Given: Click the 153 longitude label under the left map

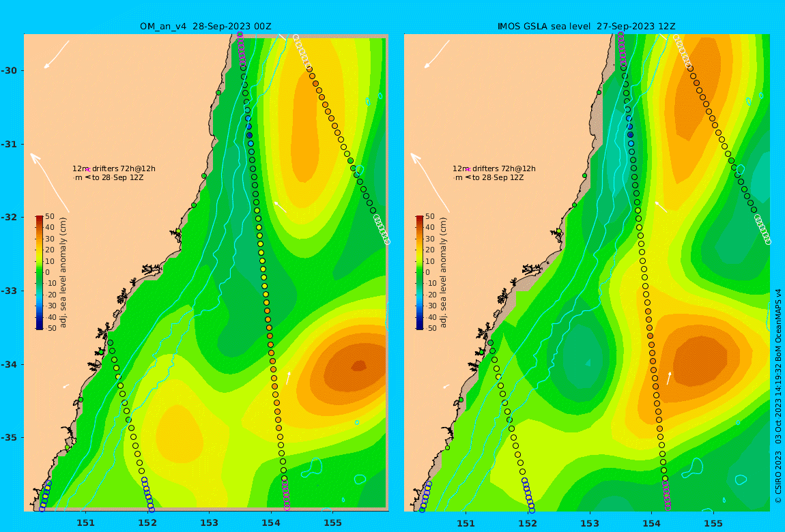Looking at the screenshot, I should coord(210,523).
